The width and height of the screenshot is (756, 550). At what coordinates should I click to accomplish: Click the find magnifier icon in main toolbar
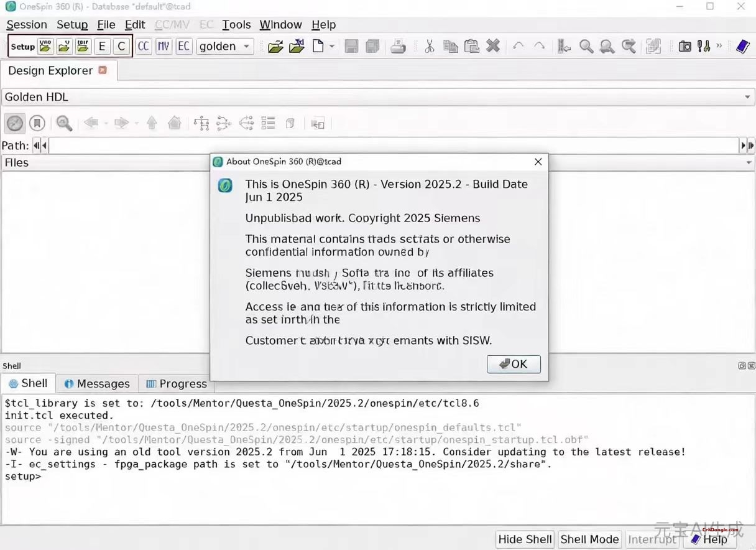click(586, 46)
